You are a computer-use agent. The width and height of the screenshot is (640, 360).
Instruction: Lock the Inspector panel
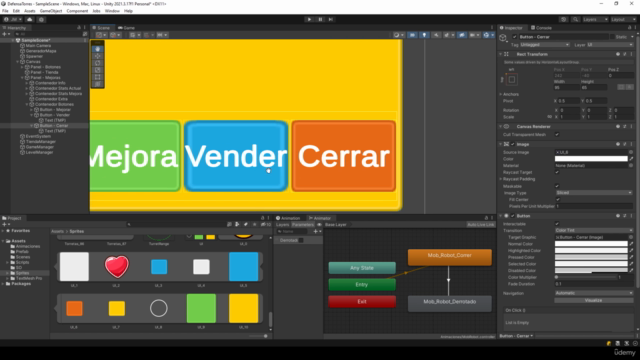[x=629, y=28]
